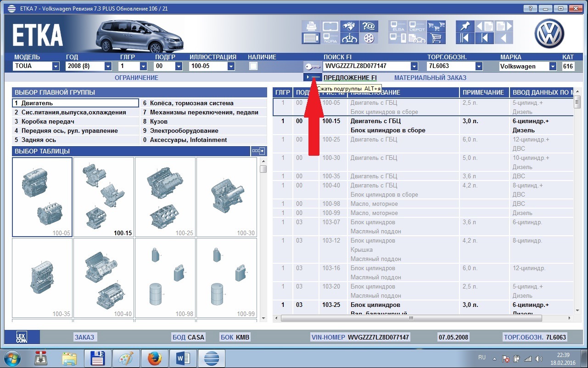Go to the next page document icon
588x368 pixels.
point(504,26)
